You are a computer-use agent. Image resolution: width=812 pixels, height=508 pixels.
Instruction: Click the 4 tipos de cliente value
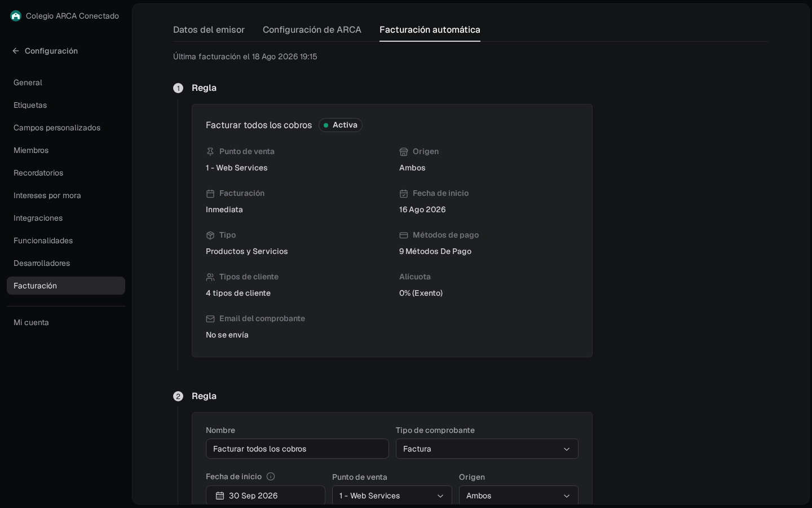(238, 293)
